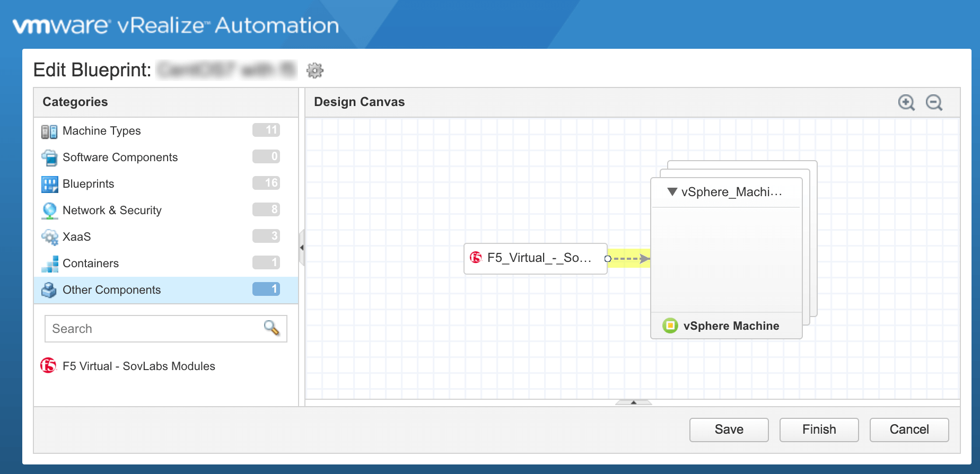Click the Machine Types count badge 11
This screenshot has width=980, height=474.
266,130
